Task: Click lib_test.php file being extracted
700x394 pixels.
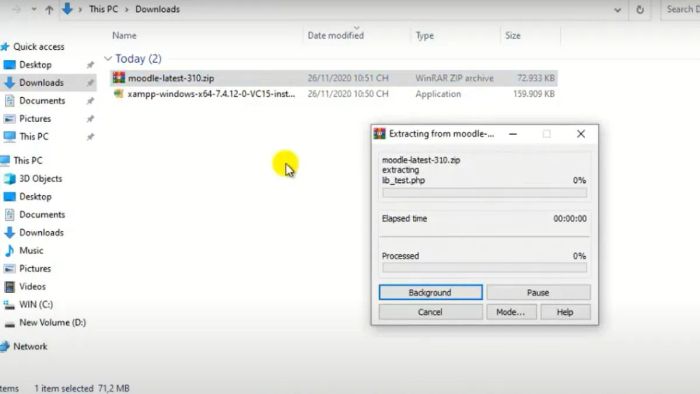Action: coord(404,180)
